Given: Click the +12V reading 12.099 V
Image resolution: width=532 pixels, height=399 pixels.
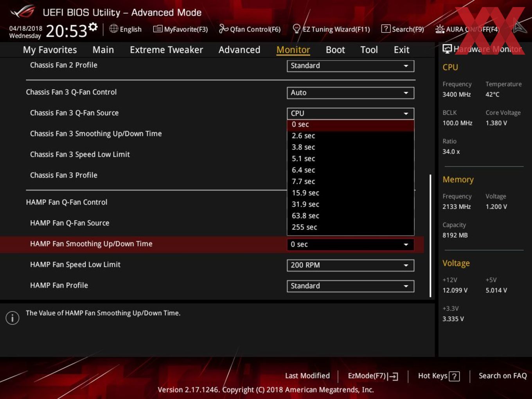Looking at the screenshot, I should (x=455, y=290).
